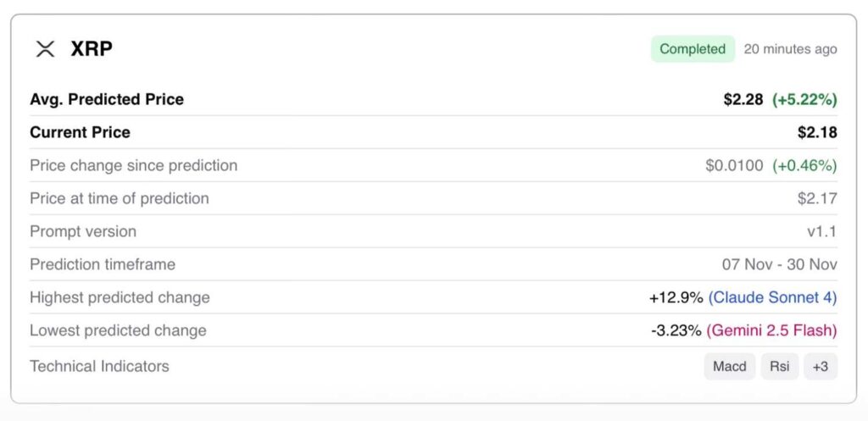Click the v1.1 prompt version value
This screenshot has width=868, height=421.
click(821, 231)
